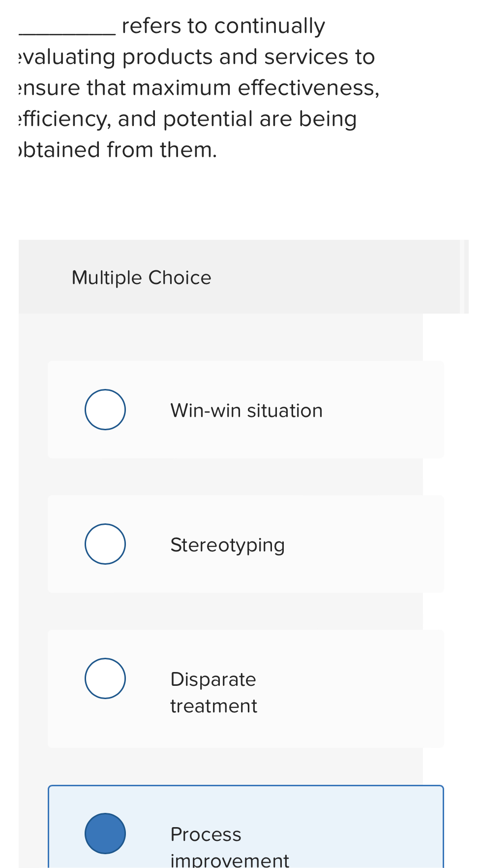Click the filled Process improvement radio button
The height and width of the screenshot is (868, 482).
coord(105,834)
